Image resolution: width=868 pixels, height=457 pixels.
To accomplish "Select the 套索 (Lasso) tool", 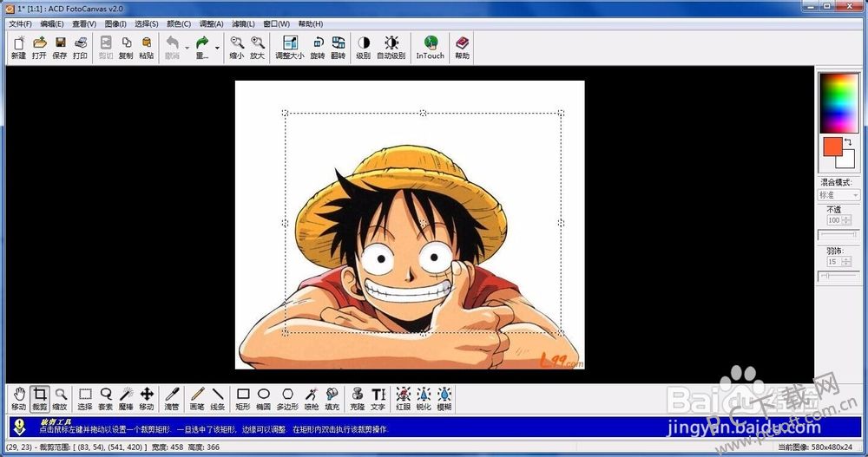I will tap(105, 398).
